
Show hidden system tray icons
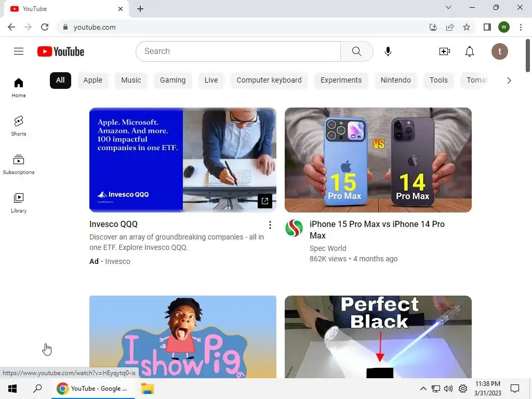[423, 389]
